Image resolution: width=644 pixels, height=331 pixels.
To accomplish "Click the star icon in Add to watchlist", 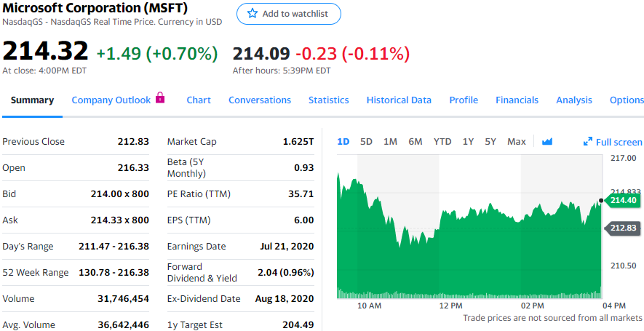I will click(x=253, y=14).
